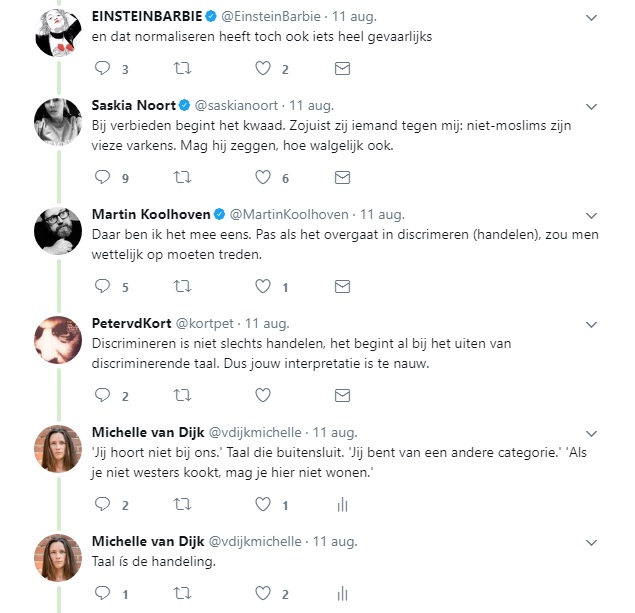
Task: Like EinsteinBarbie's tweet
Action: click(x=263, y=69)
